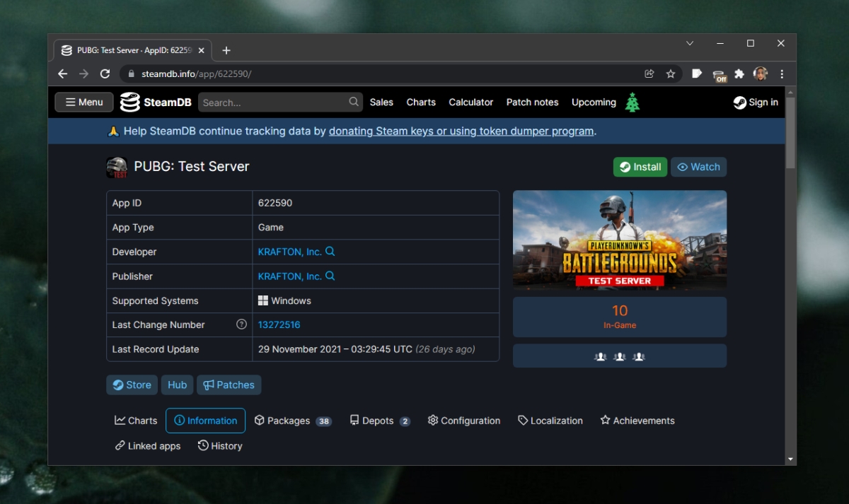Open tab search dropdown chevron
Screen dimensions: 849x504
coord(690,44)
